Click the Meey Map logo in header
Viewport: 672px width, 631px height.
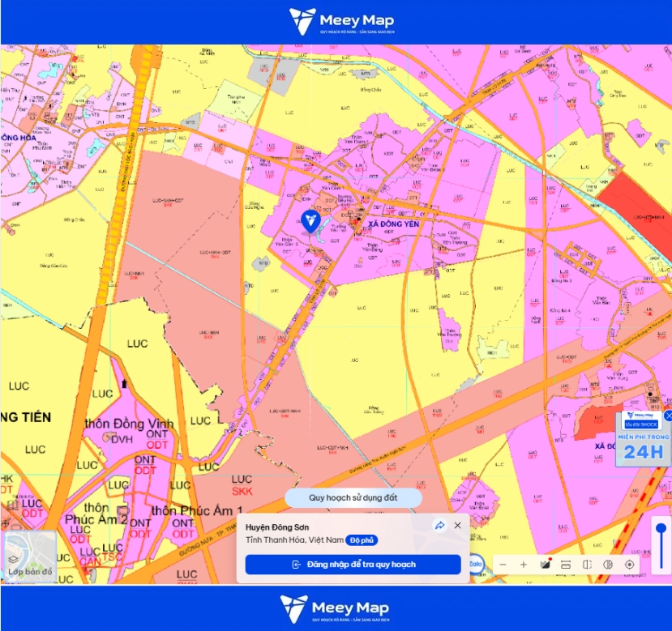pyautogui.click(x=341, y=21)
